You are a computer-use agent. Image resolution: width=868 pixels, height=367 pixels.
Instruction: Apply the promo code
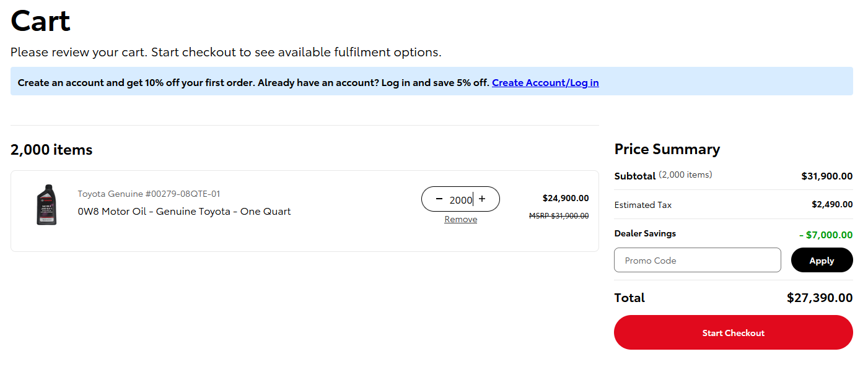point(822,260)
